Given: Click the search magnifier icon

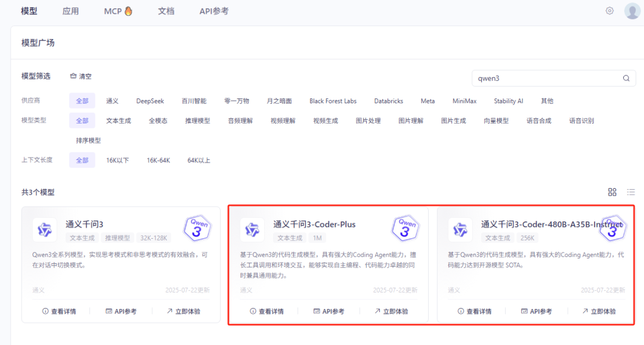Looking at the screenshot, I should coord(626,78).
